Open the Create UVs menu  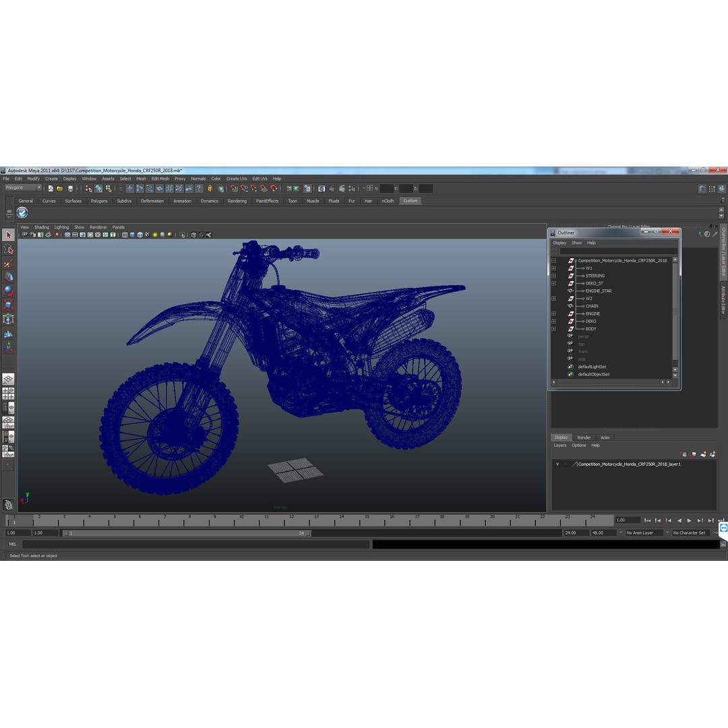coord(237,179)
